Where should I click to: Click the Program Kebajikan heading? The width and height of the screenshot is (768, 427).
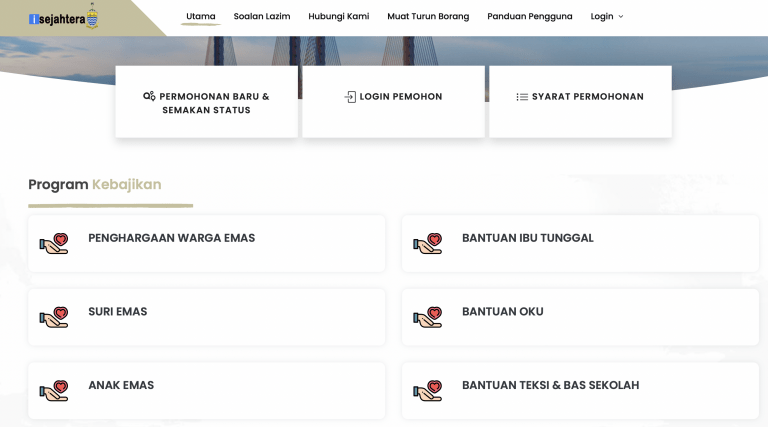pyautogui.click(x=95, y=185)
